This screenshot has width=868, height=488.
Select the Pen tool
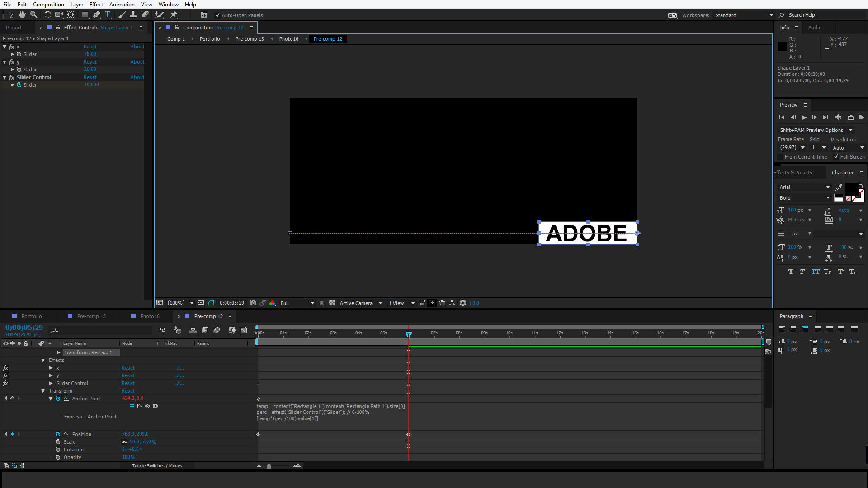(96, 15)
